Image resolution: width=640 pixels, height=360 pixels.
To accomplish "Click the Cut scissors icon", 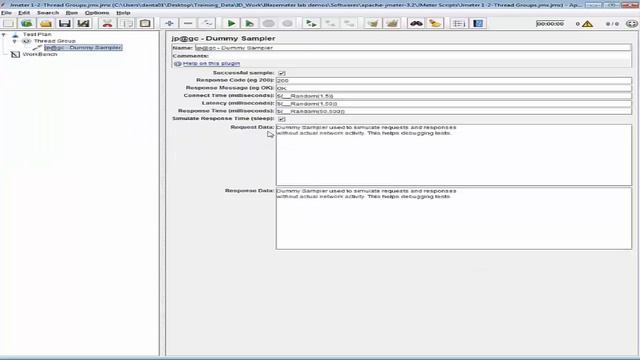I will click(107, 23).
